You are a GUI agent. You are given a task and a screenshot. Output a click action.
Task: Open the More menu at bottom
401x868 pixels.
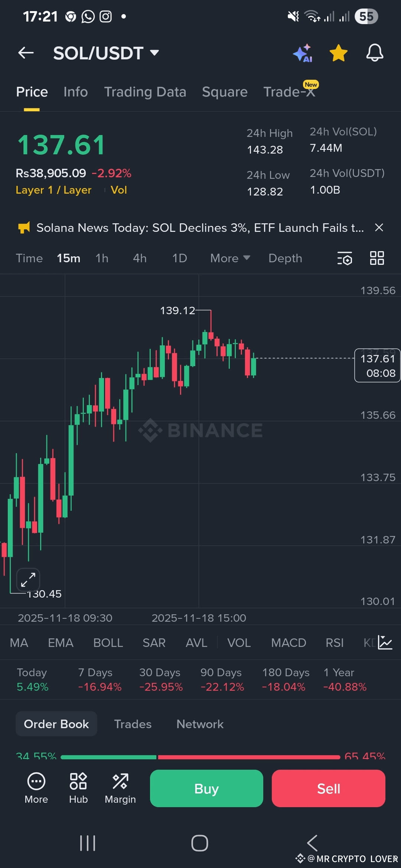(36, 788)
